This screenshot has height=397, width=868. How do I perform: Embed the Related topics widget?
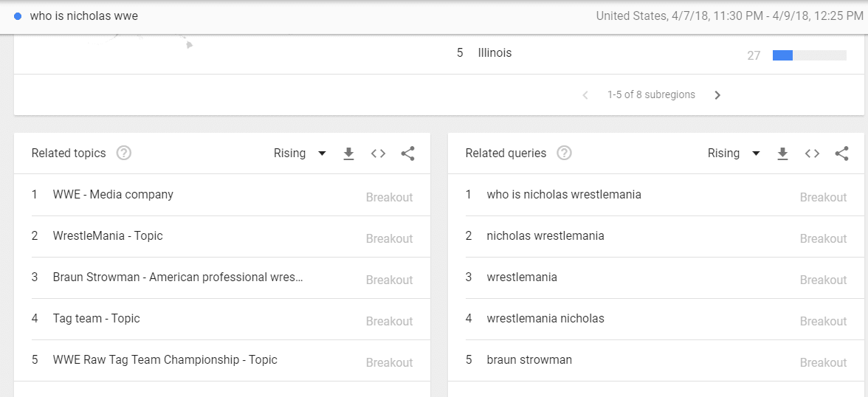[378, 153]
